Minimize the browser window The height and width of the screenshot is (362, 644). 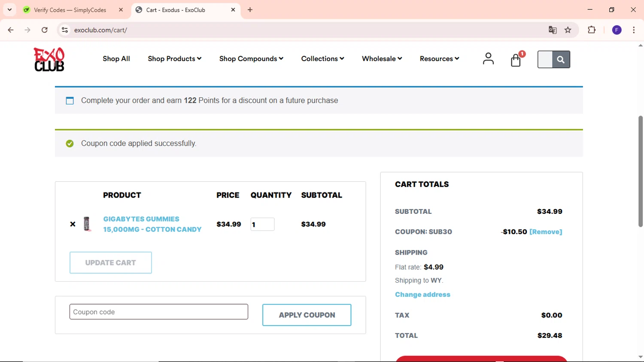click(x=590, y=9)
